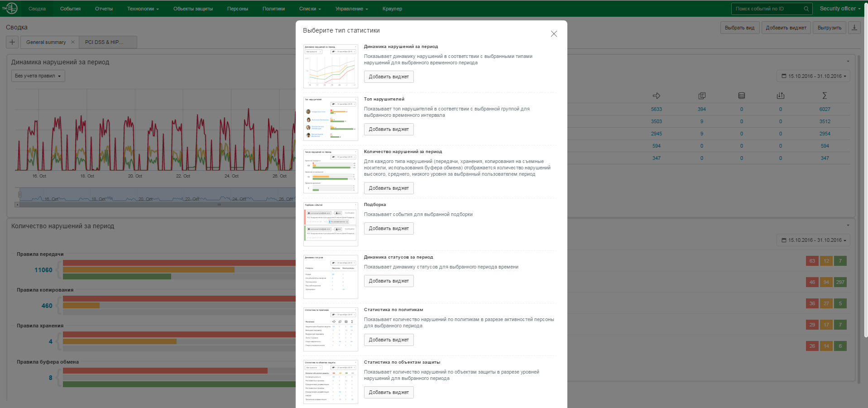
Task: Click the transfer arrow column icon
Action: 656,96
